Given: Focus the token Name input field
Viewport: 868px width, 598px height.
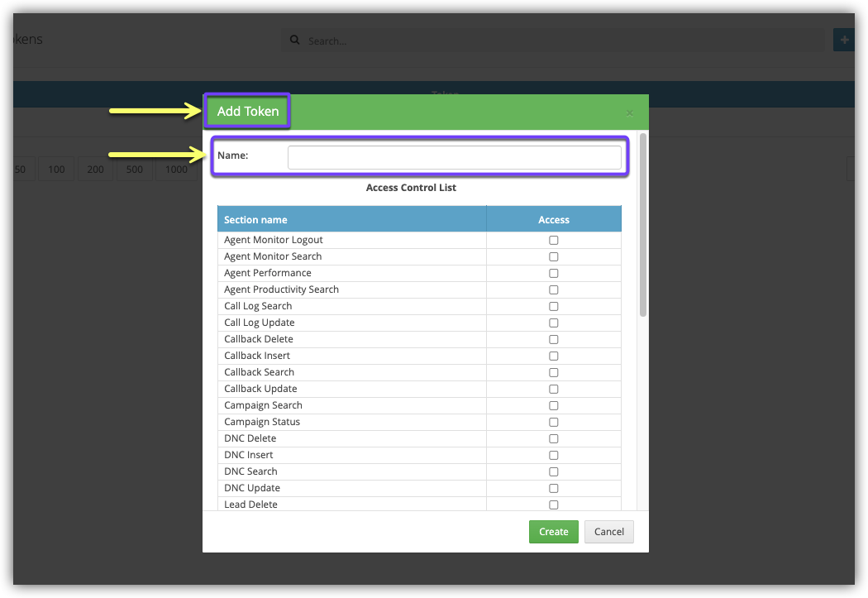Looking at the screenshot, I should [x=454, y=157].
